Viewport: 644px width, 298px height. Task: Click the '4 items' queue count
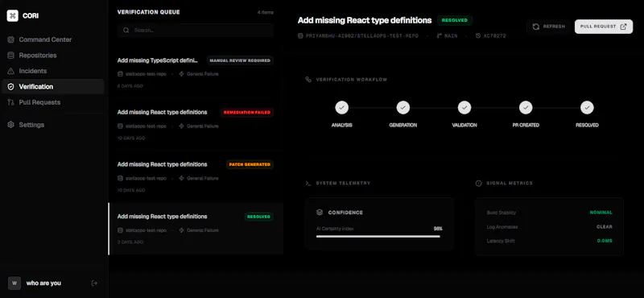tap(266, 12)
